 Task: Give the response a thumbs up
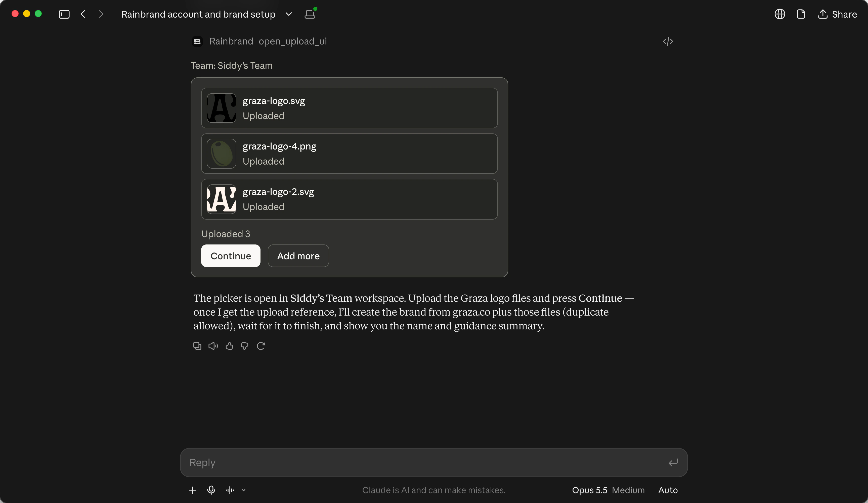pos(229,346)
